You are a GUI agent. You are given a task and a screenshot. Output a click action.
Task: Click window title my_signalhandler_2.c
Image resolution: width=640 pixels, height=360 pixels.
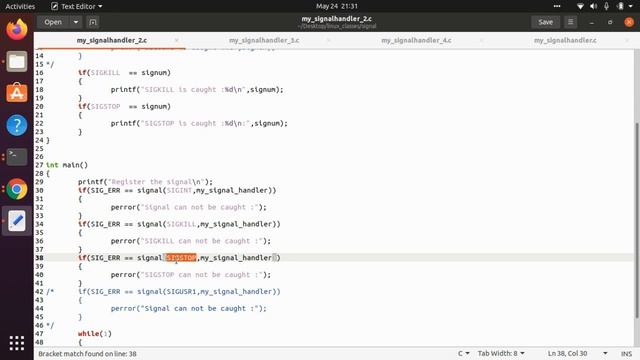pos(337,19)
